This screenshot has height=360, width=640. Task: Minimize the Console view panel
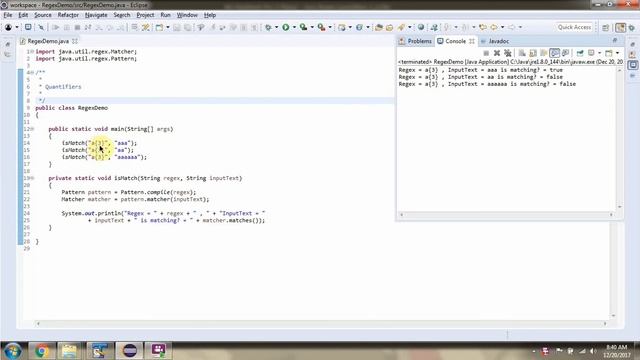click(x=615, y=40)
